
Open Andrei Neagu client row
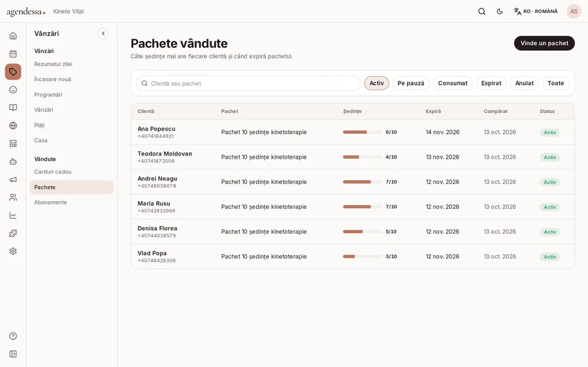[353, 182]
